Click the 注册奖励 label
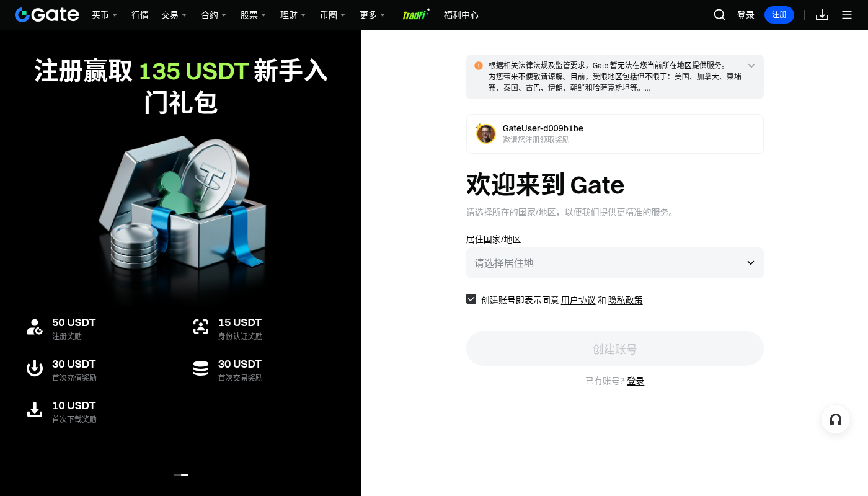Viewport: 868px width, 496px height. tap(67, 336)
